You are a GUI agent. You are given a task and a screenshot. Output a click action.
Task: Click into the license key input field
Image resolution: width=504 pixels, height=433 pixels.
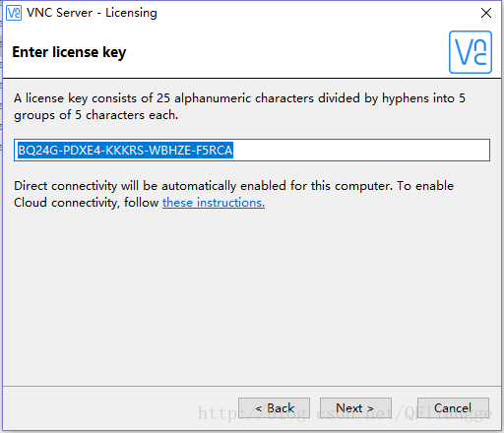pos(252,150)
